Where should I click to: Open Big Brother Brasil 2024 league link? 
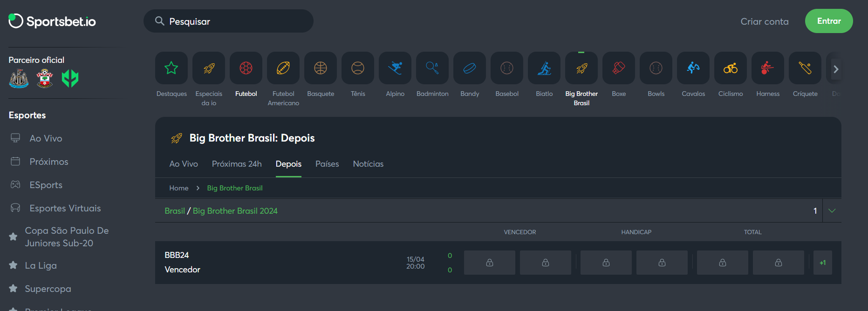[x=235, y=211]
